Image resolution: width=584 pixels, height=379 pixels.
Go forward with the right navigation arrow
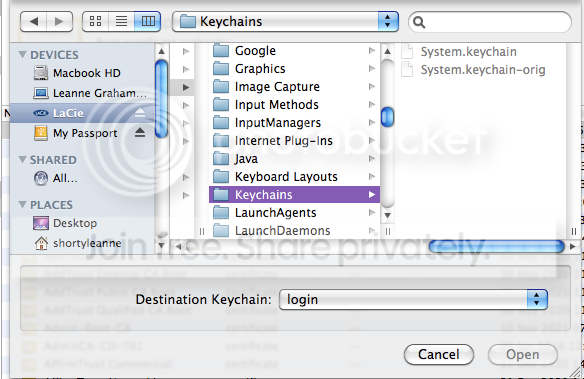(59, 22)
